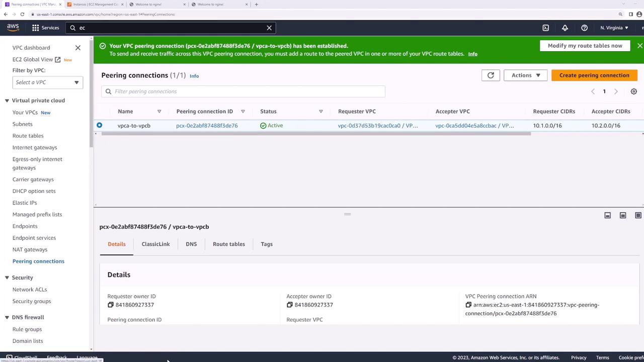Switch to the Details tab
Image resolution: width=644 pixels, height=362 pixels.
click(x=117, y=244)
